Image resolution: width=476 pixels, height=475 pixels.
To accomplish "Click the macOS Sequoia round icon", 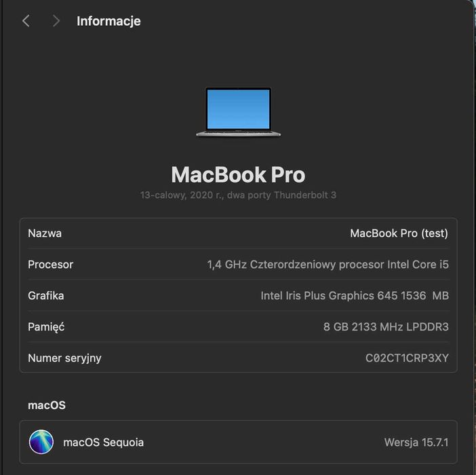I will (x=41, y=442).
